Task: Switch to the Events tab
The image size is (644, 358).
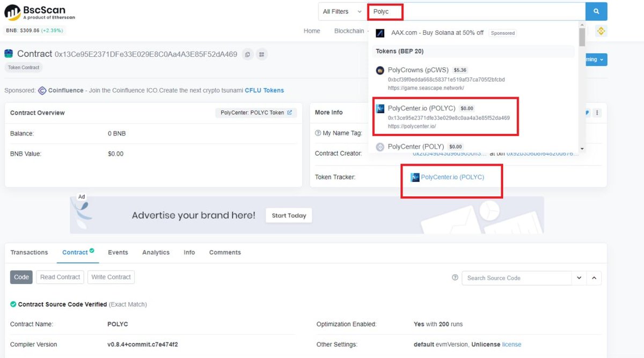Action: [x=118, y=252]
